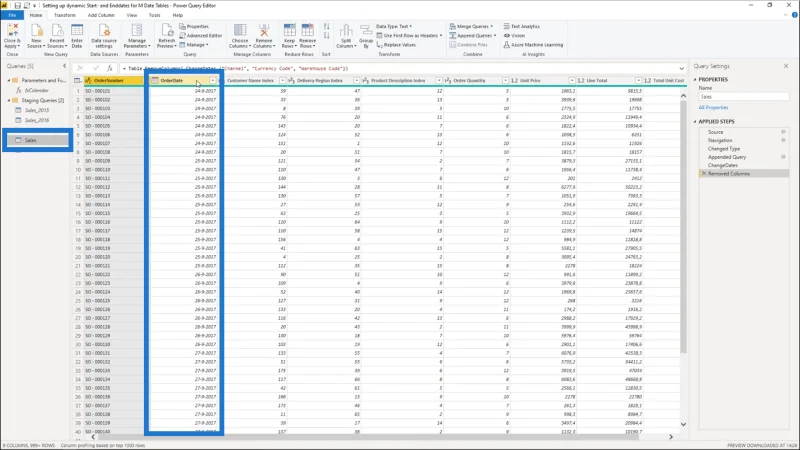Select the Sales_2015 query
The width and height of the screenshot is (800, 450).
pos(37,110)
